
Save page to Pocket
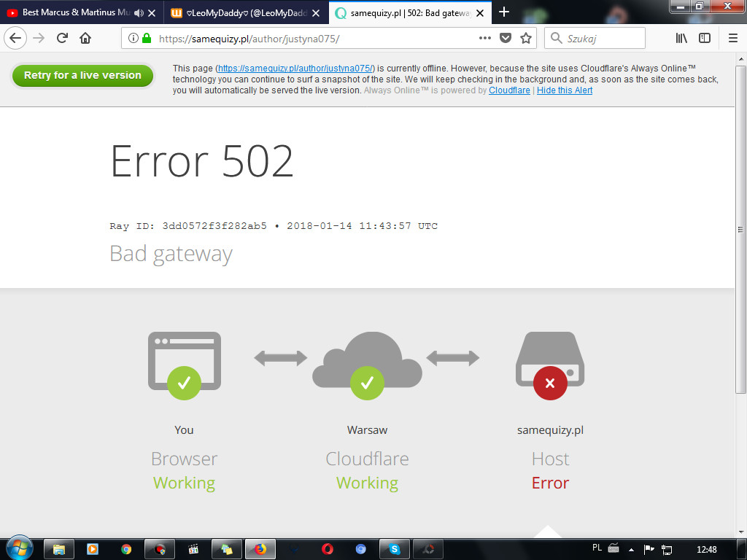(x=506, y=39)
